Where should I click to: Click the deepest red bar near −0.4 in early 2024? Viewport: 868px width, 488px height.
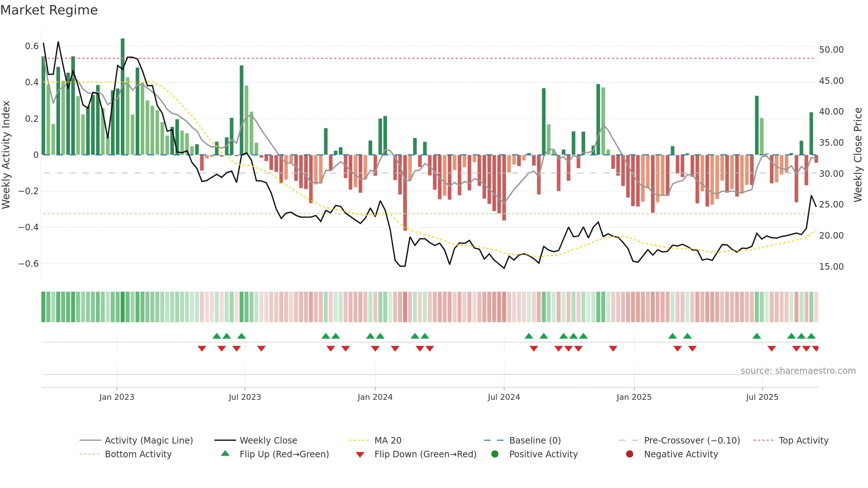tap(405, 193)
